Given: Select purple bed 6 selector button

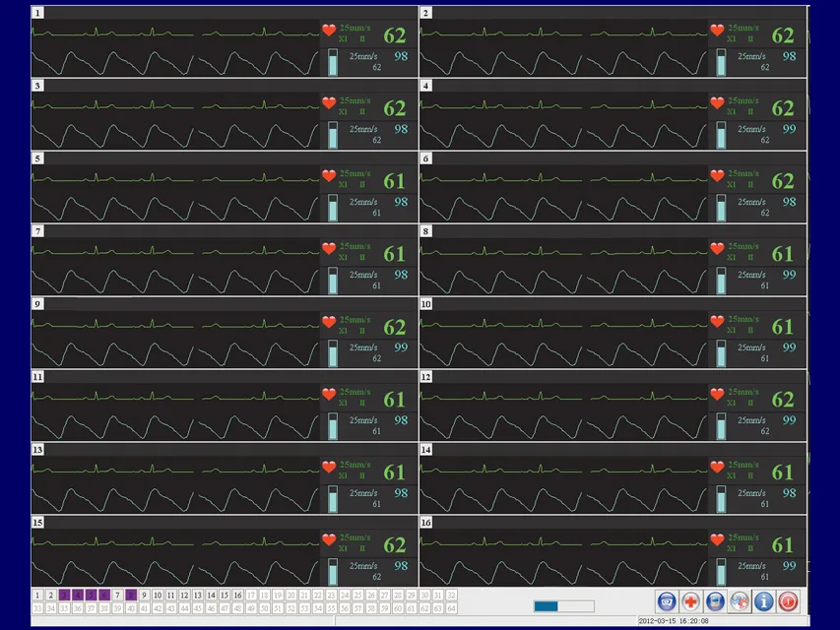Looking at the screenshot, I should pos(104,596).
